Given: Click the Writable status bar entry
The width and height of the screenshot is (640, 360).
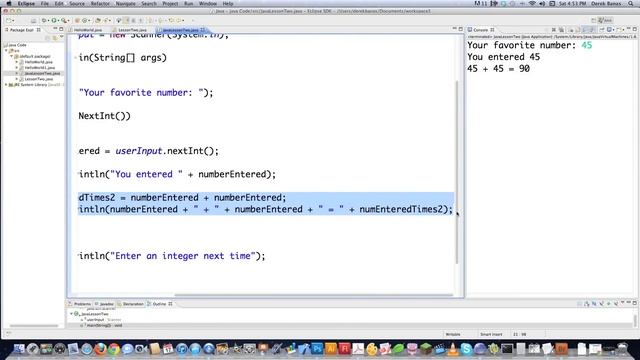Looking at the screenshot, I should (453, 334).
